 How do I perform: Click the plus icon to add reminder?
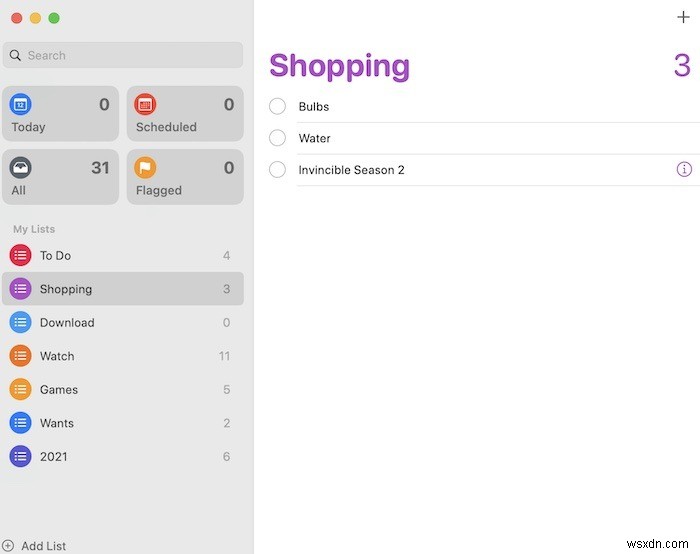point(683,17)
